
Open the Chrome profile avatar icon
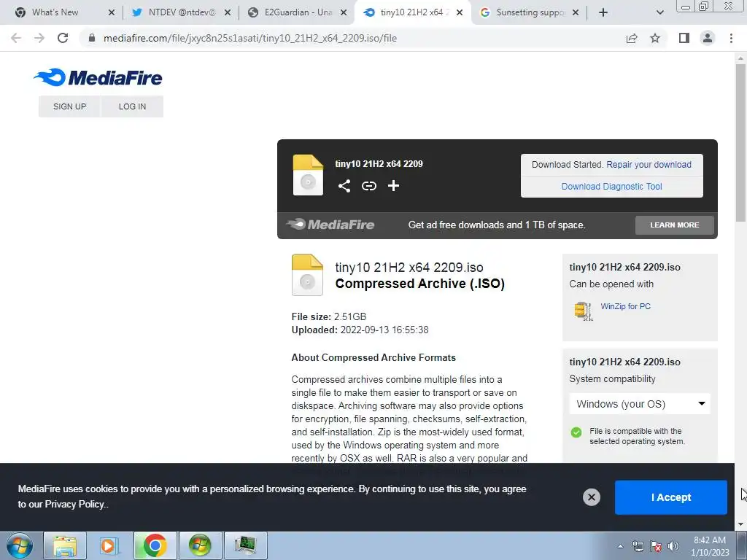(x=708, y=38)
